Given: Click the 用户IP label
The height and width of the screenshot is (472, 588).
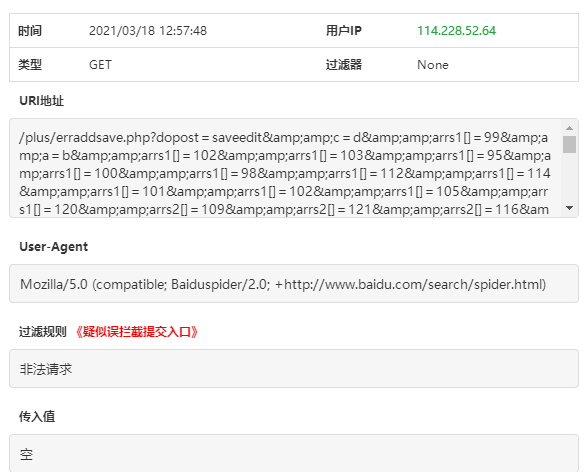Looking at the screenshot, I should (344, 31).
